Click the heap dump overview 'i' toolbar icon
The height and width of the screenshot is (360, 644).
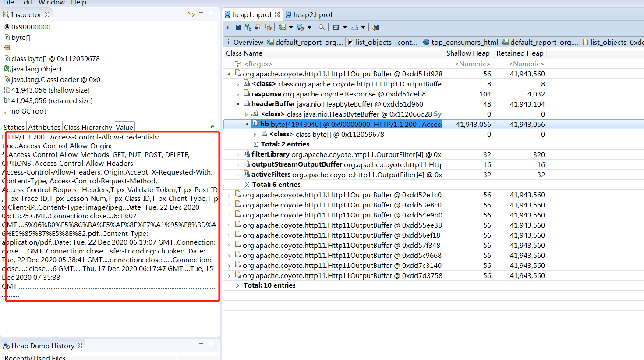tap(228, 27)
